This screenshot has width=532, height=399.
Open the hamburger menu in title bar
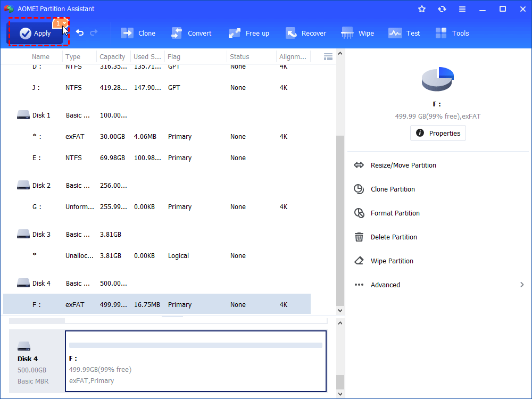462,9
